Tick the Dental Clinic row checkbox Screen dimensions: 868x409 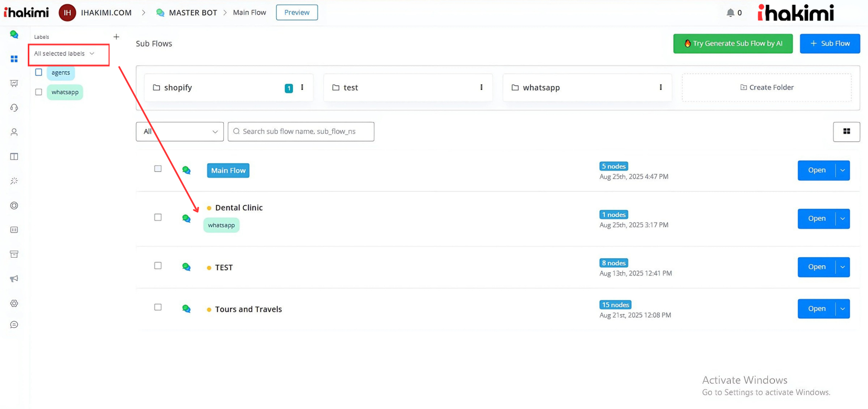pyautogui.click(x=158, y=217)
